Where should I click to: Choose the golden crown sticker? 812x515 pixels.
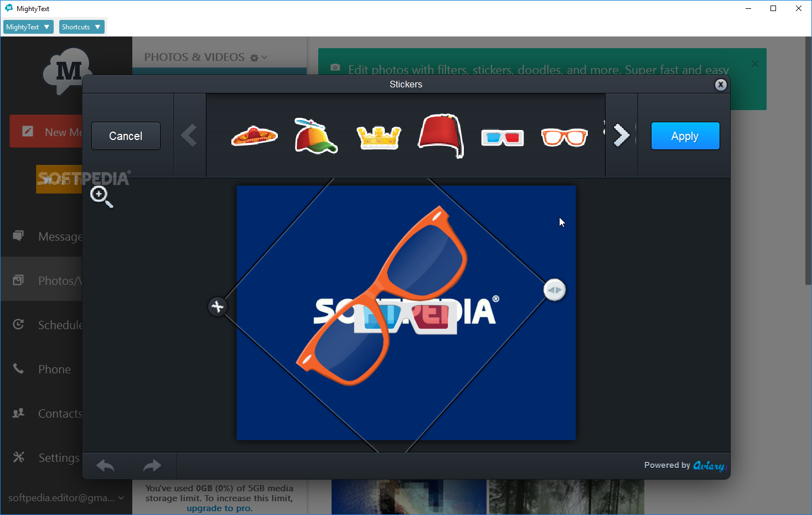point(379,137)
